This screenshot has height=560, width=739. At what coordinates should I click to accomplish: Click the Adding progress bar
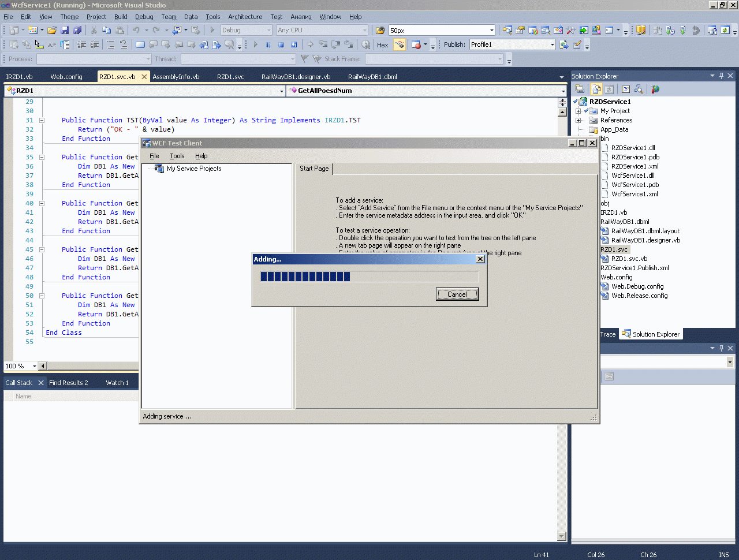click(x=369, y=277)
